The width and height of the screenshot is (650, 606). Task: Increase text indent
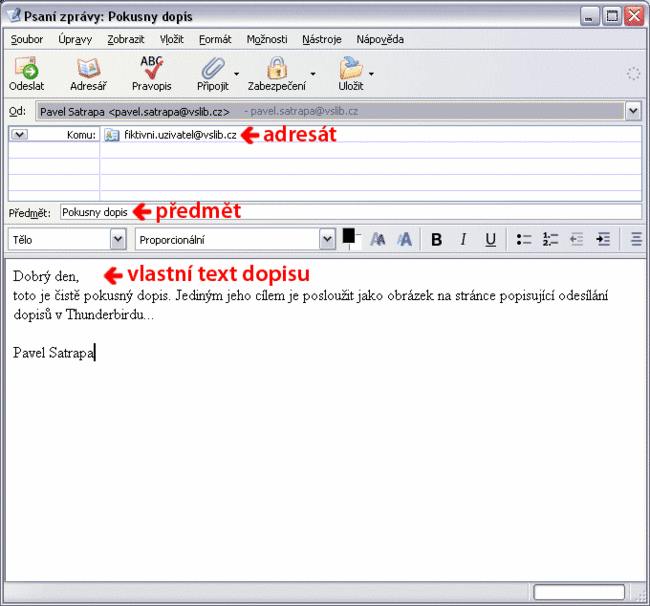click(x=603, y=239)
